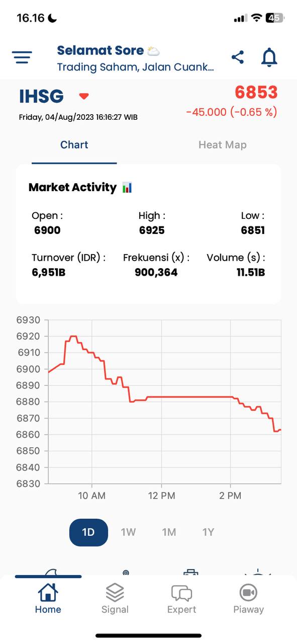The width and height of the screenshot is (297, 644).
Task: Tap the Home house icon
Action: [x=48, y=593]
